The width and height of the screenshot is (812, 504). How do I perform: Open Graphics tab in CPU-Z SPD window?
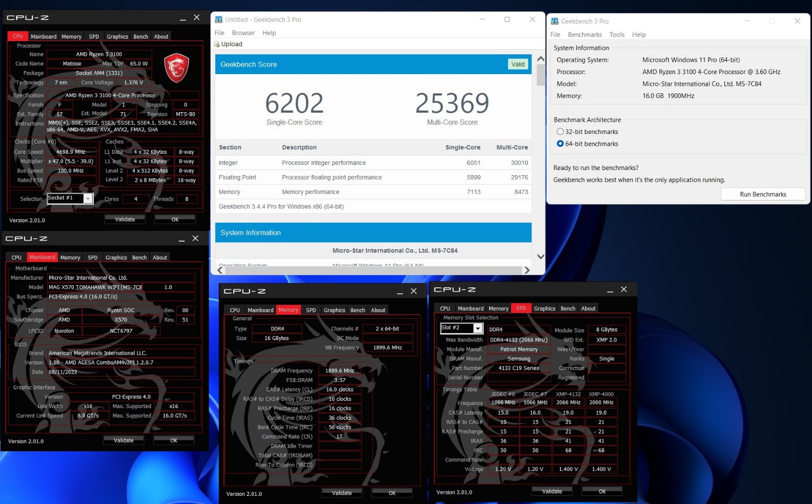[545, 309]
